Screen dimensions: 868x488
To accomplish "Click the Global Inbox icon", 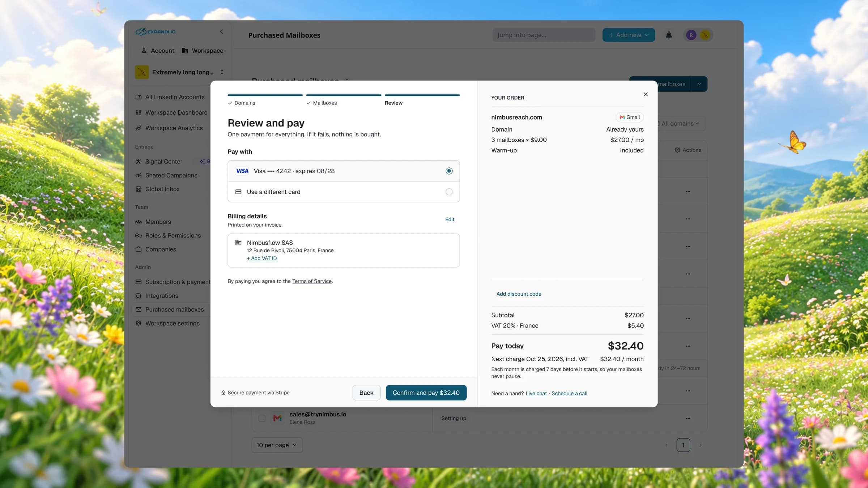I will 139,189.
